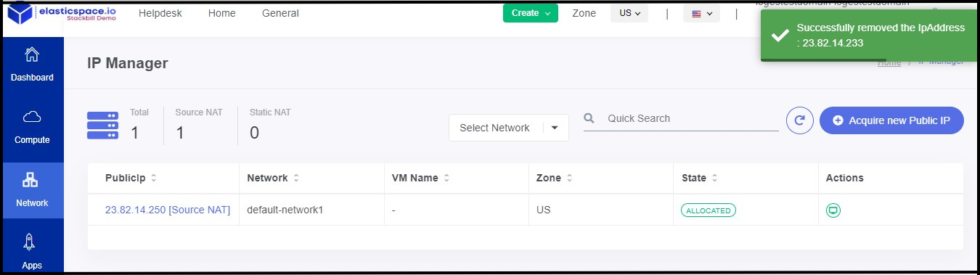Viewport: 980px width, 275px height.
Task: Sort by VM Name column arrows
Action: click(446, 178)
